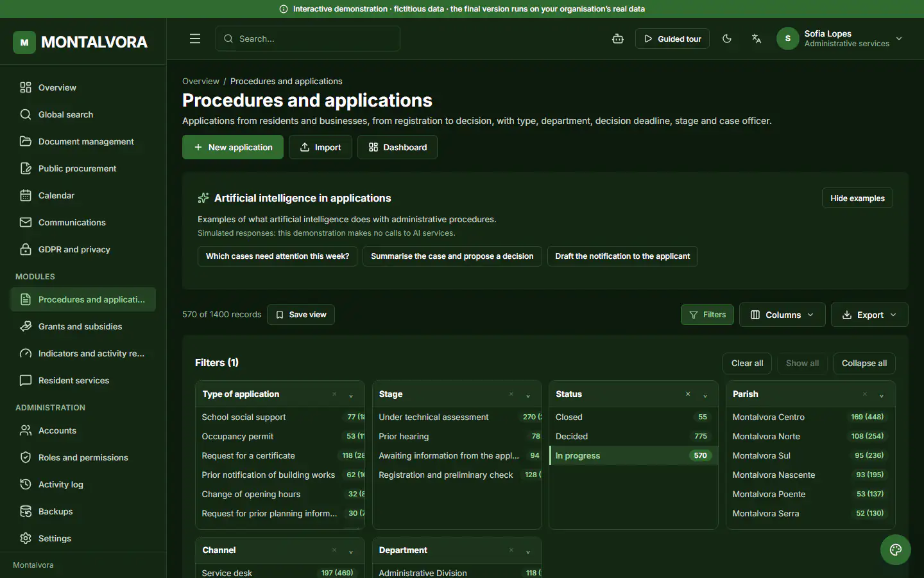This screenshot has width=924, height=578.
Task: Open the Columns dropdown
Action: point(782,315)
